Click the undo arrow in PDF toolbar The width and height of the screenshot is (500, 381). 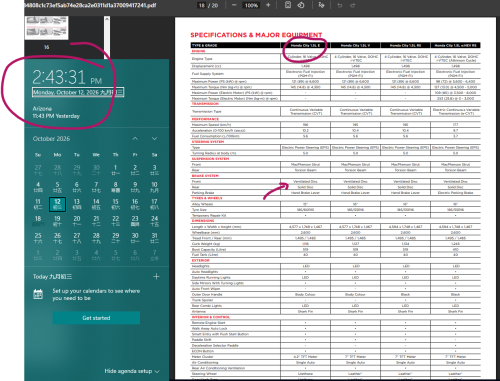(x=340, y=5)
